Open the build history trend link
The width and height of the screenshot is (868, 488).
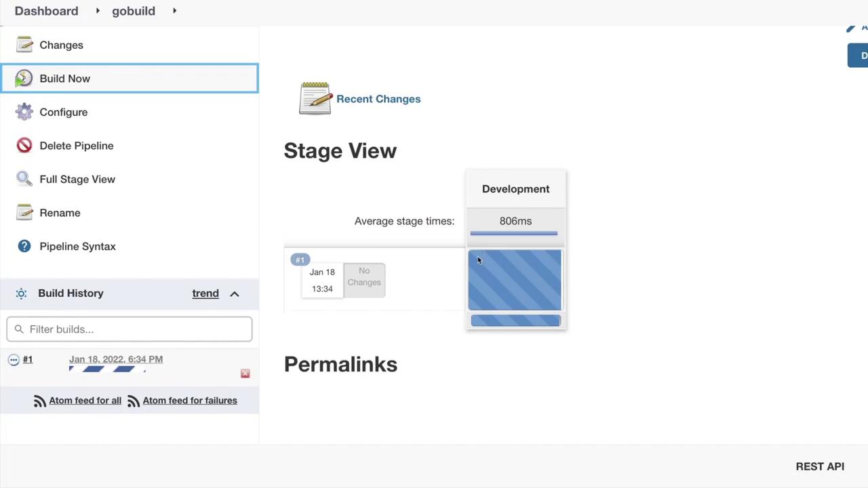coord(205,293)
